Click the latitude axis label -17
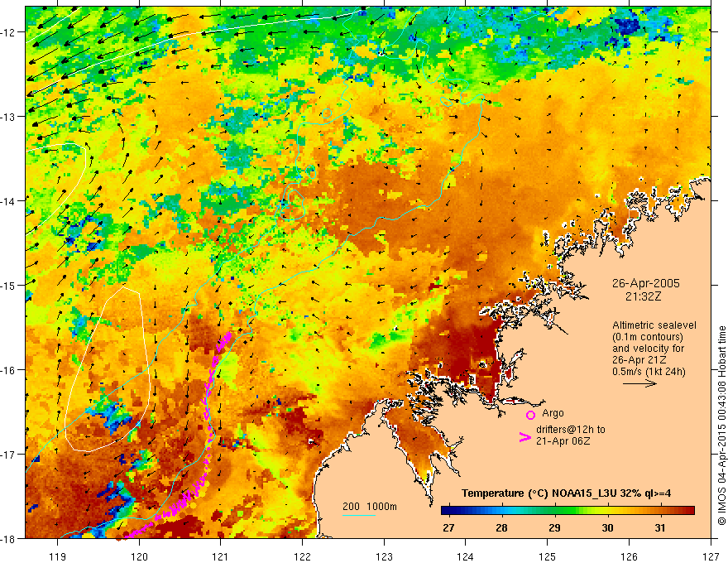 pos(8,455)
